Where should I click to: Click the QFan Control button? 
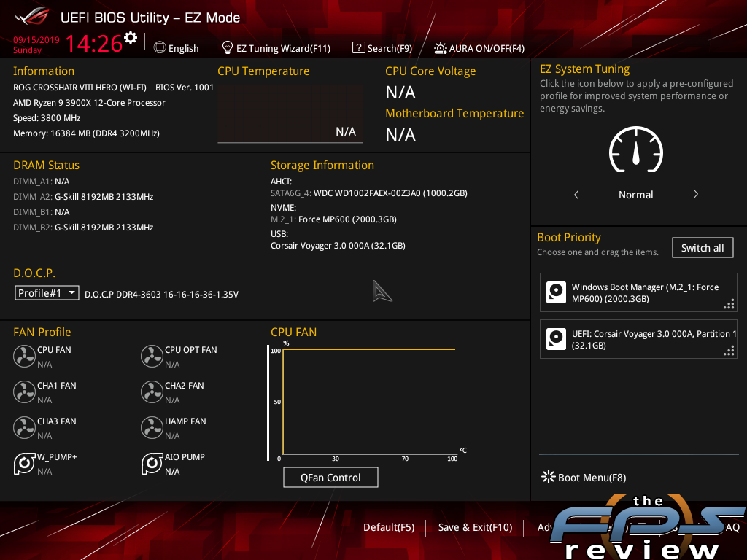[330, 477]
